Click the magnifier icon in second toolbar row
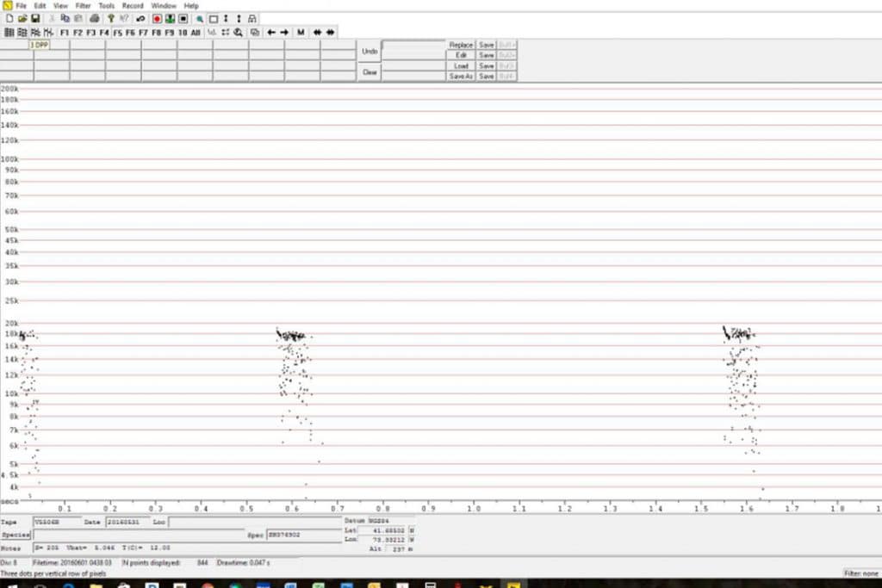Viewport: 882px width, 588px height. pyautogui.click(x=239, y=33)
